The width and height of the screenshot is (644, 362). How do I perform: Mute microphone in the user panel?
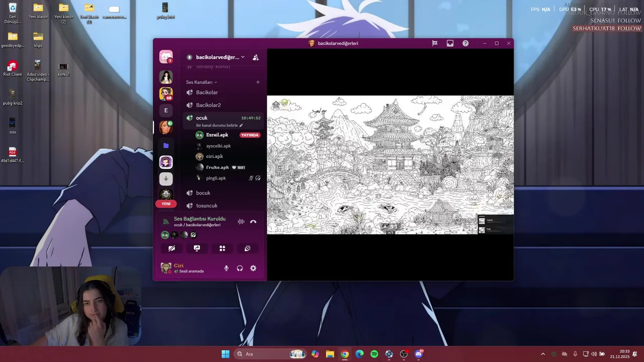[x=226, y=268]
